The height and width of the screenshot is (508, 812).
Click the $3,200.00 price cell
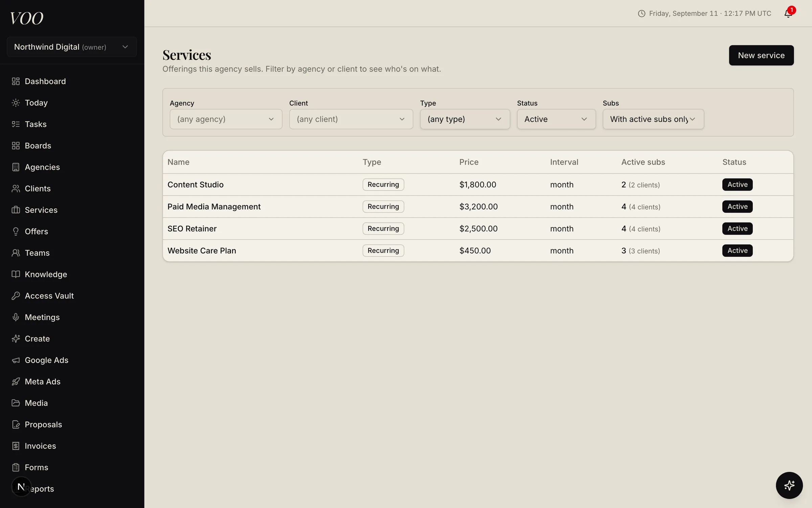point(478,207)
